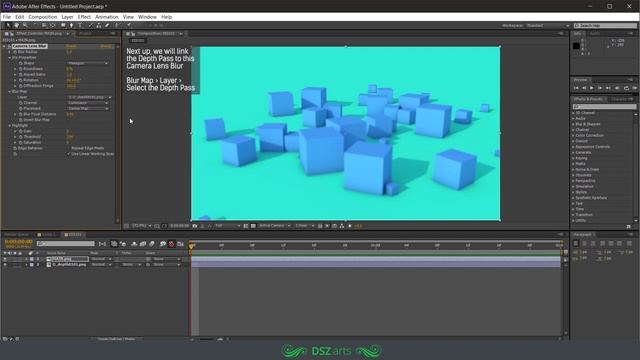This screenshot has height=360, width=640.
Task: Mute audio in Preview panel
Action: pos(617,88)
